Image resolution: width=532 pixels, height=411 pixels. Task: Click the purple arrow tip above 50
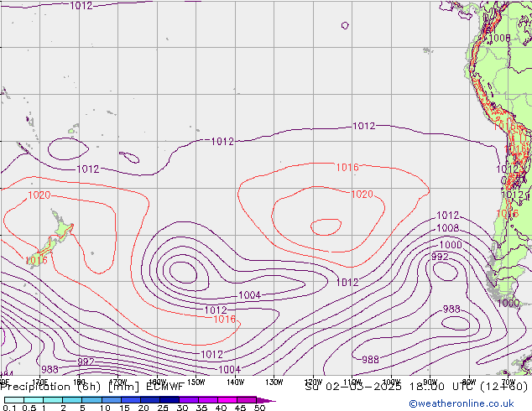click(x=266, y=400)
